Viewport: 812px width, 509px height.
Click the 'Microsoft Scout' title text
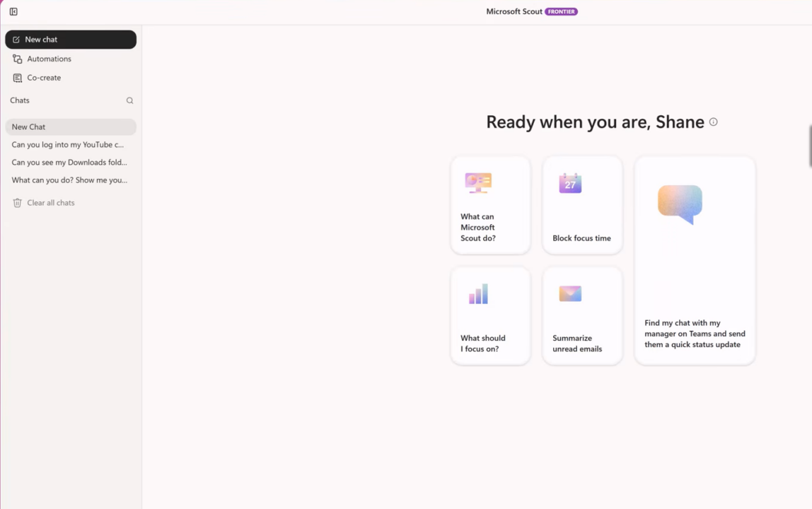click(514, 11)
